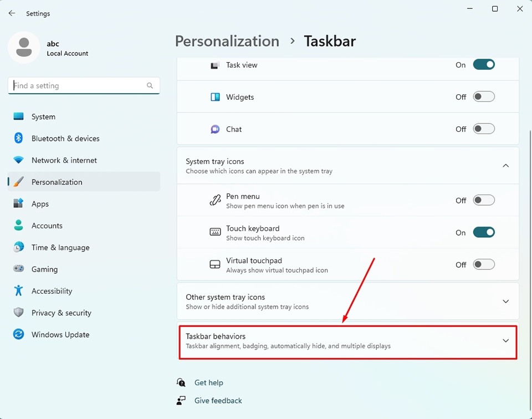Enable the Chat toggle
Image resolution: width=532 pixels, height=419 pixels.
[484, 129]
